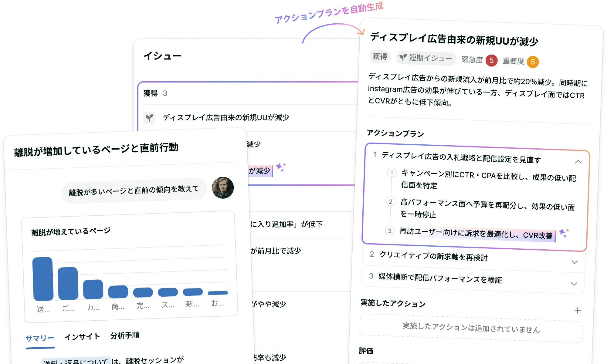
Task: Switch to the インサイト tab
Action: pos(82,337)
